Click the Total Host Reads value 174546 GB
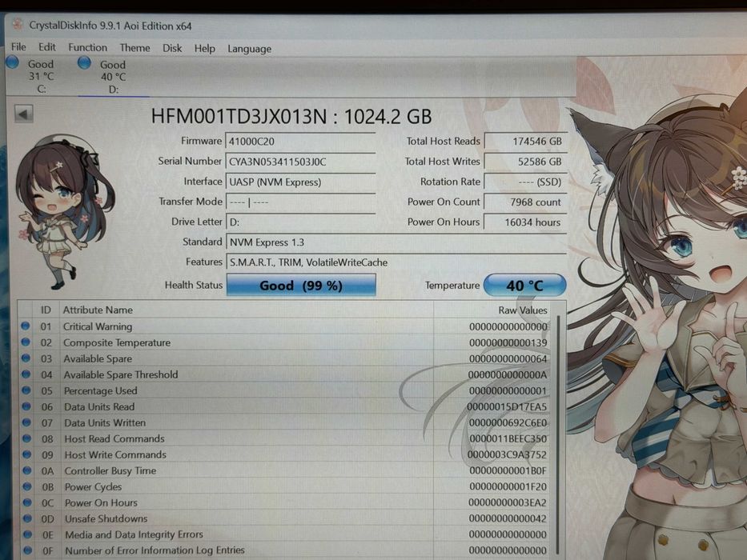This screenshot has height=560, width=747. tap(525, 142)
